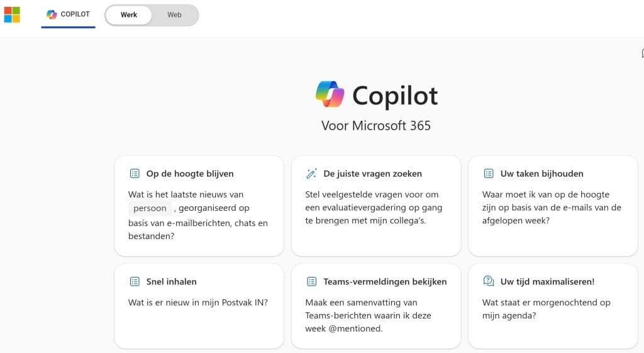Click the magic wand icon beside De juiste vragen zoeken

click(311, 174)
